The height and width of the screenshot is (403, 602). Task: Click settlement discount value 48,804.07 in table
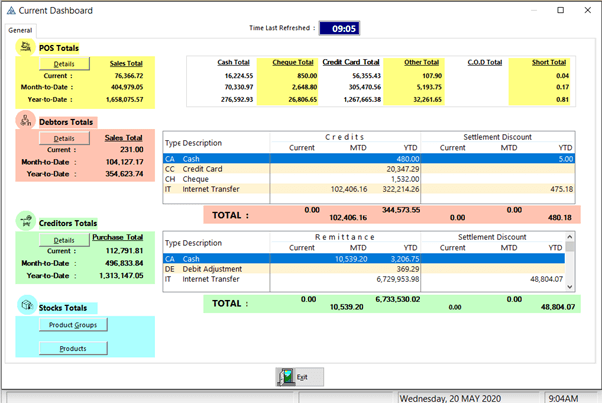546,279
